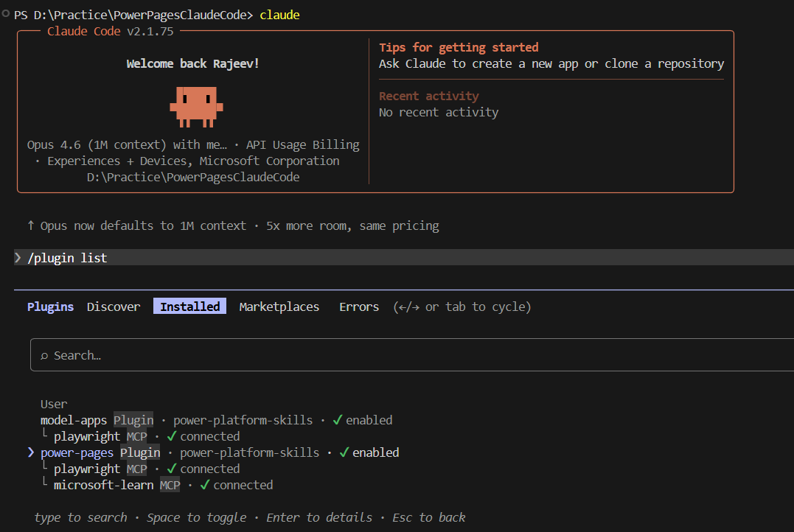Click the up arrow before Opus defaults notice

pos(30,225)
